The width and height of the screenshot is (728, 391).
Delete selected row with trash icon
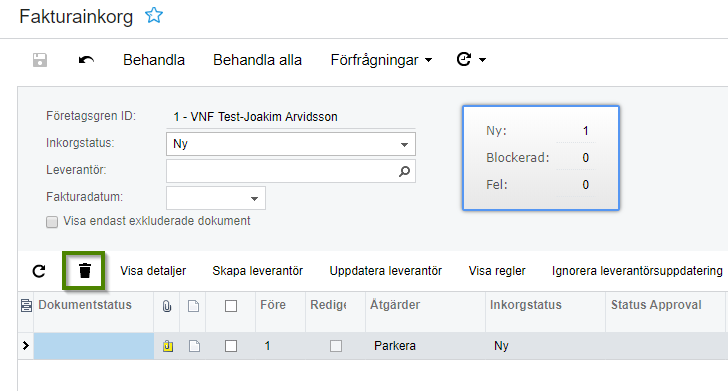click(84, 271)
